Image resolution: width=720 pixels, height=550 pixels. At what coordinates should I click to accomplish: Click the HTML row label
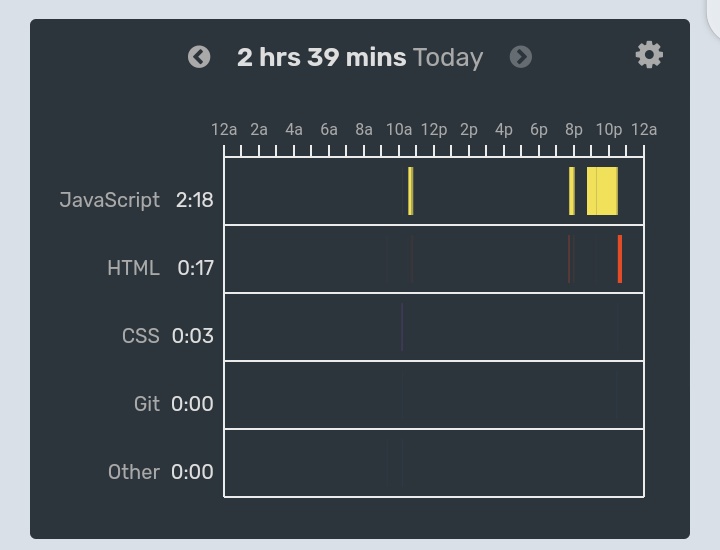tap(134, 268)
